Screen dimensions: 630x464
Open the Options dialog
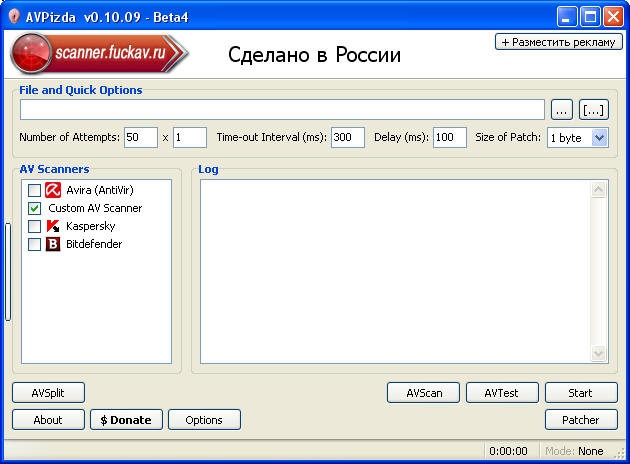204,420
